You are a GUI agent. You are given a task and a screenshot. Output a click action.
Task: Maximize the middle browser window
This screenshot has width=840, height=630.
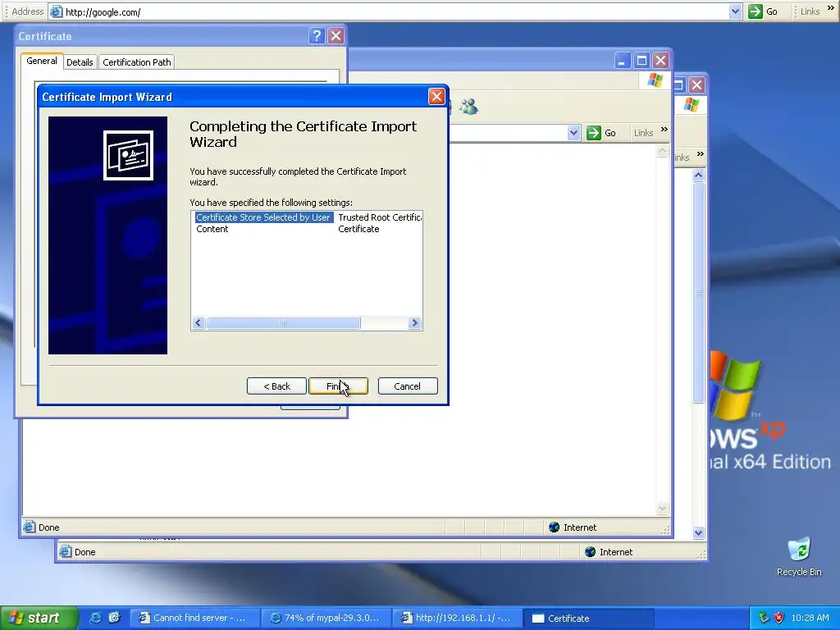point(641,61)
